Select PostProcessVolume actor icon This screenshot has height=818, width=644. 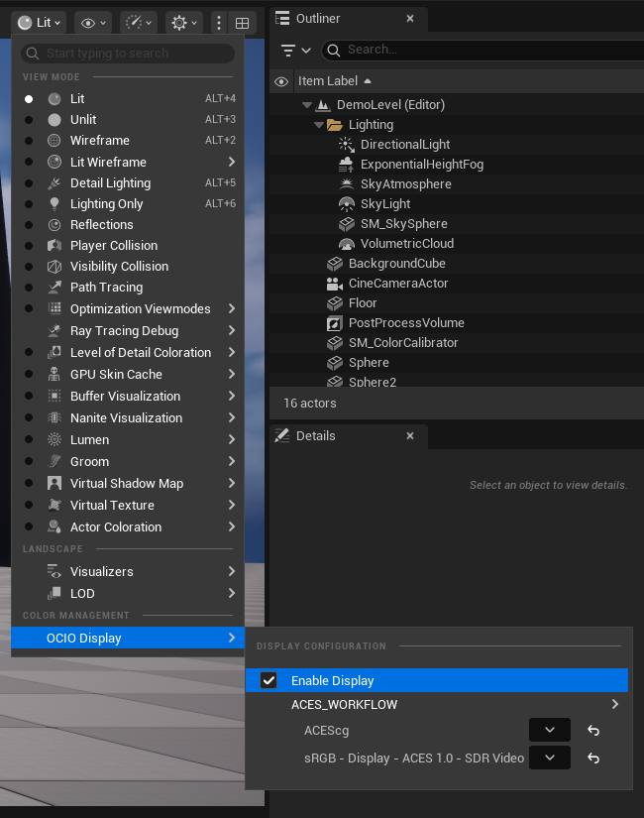(x=334, y=323)
